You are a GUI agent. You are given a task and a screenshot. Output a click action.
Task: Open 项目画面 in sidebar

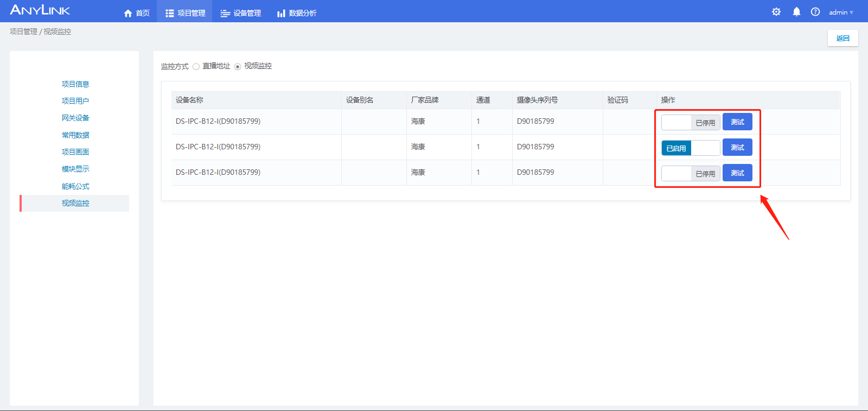[x=75, y=152]
